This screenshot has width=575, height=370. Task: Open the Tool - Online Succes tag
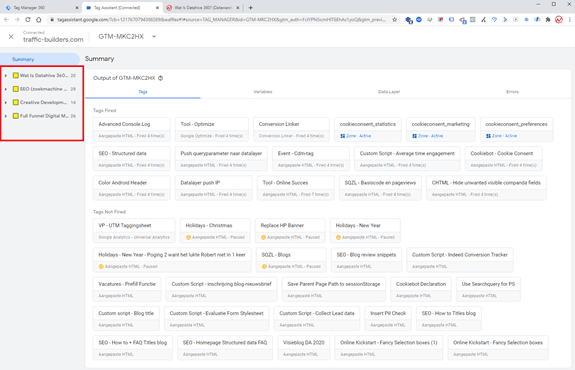pyautogui.click(x=296, y=188)
